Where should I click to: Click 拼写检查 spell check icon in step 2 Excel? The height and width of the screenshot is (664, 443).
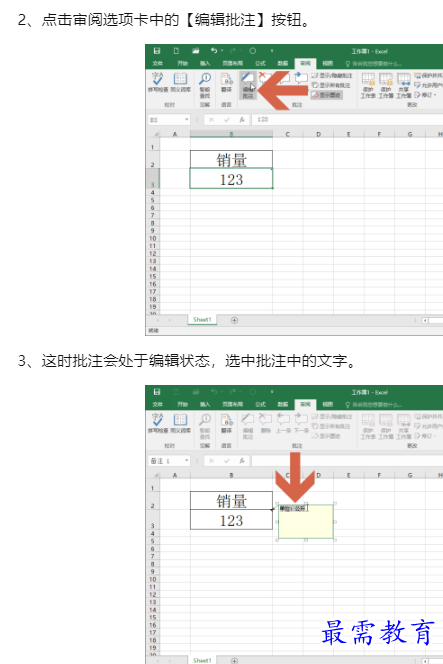coord(158,81)
